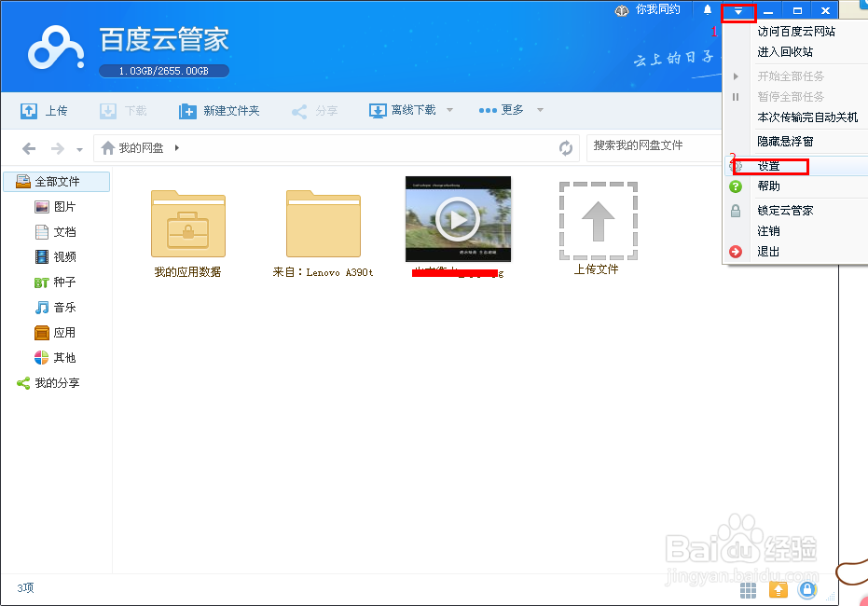Select BT Seeds (种子) category in the sidebar
This screenshot has width=868, height=606.
click(55, 282)
